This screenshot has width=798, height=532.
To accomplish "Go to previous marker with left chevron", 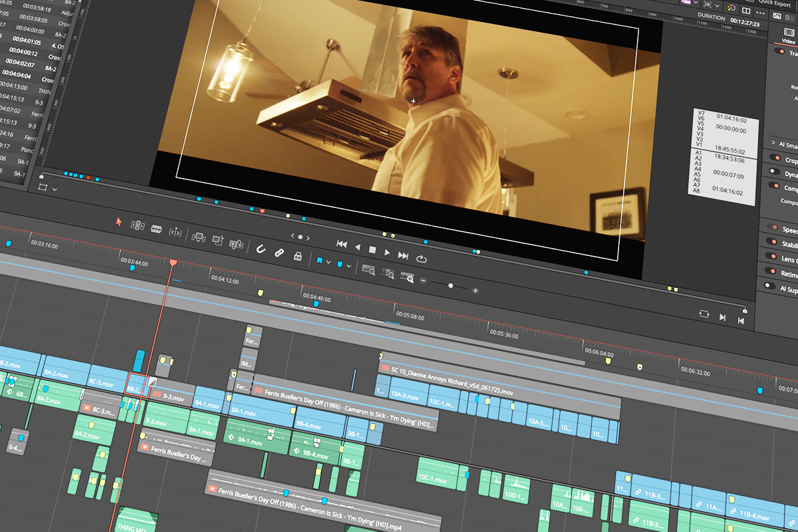I will (293, 235).
